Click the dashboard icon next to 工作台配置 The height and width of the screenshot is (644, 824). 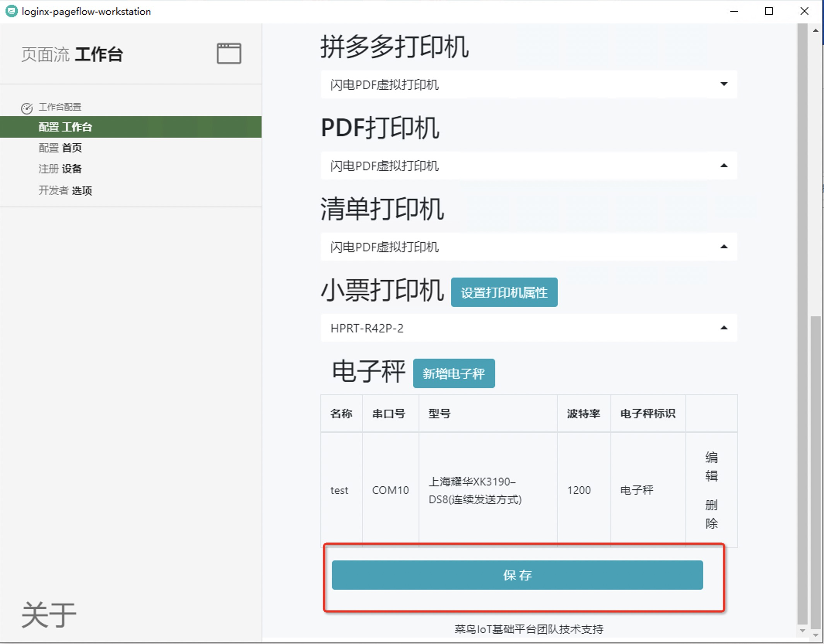27,109
